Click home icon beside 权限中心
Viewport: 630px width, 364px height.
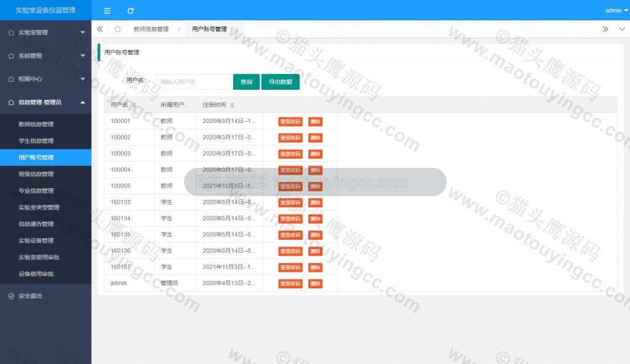pyautogui.click(x=11, y=79)
